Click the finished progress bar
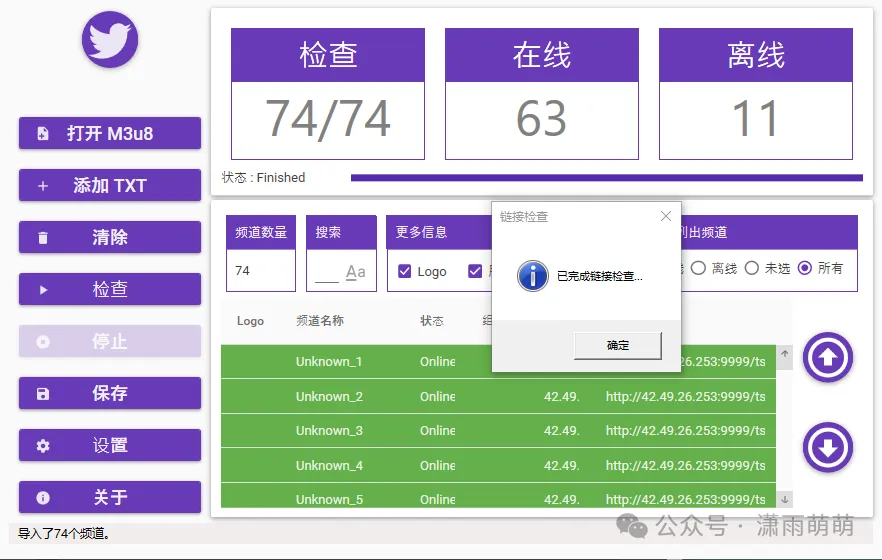This screenshot has height=560, width=882. tap(606, 178)
